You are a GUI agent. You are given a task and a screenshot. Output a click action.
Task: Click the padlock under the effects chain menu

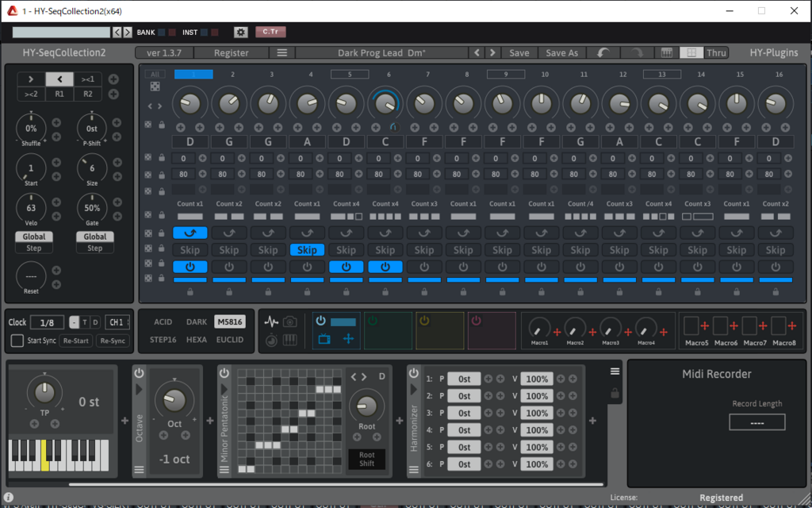point(615,394)
